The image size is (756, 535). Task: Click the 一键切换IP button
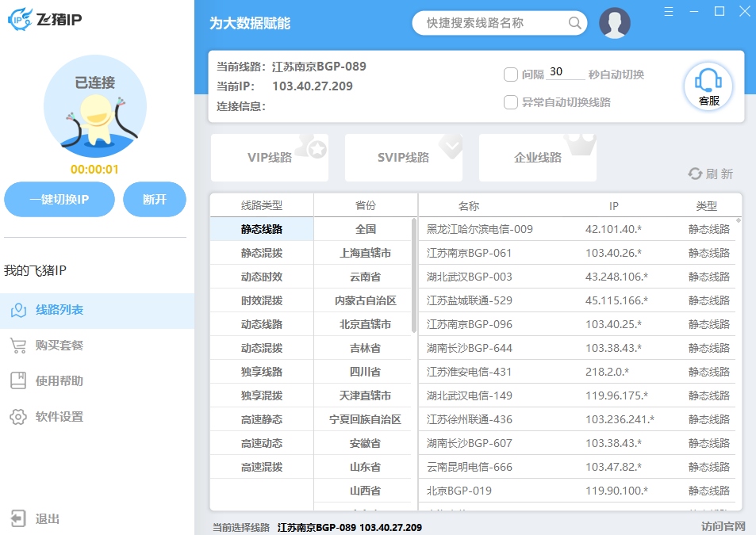click(59, 200)
